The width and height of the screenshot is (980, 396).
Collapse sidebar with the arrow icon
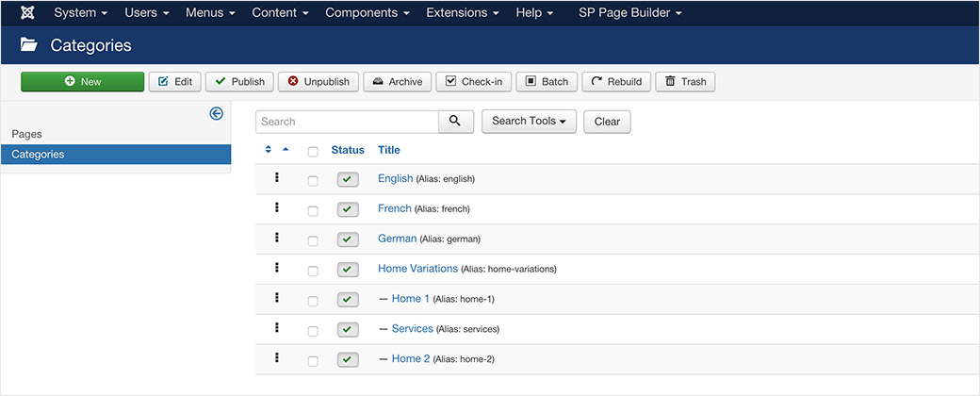[x=216, y=113]
